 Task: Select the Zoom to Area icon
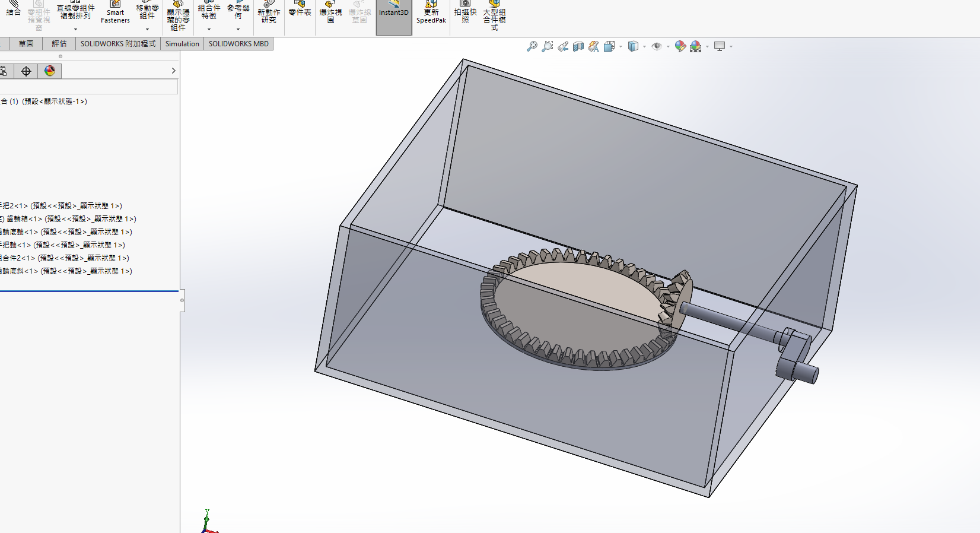(x=548, y=46)
